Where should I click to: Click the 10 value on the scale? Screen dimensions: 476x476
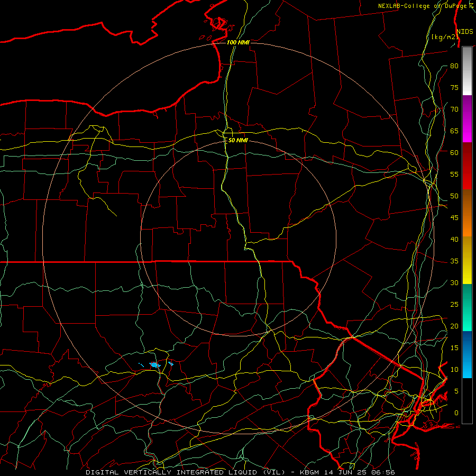(454, 370)
